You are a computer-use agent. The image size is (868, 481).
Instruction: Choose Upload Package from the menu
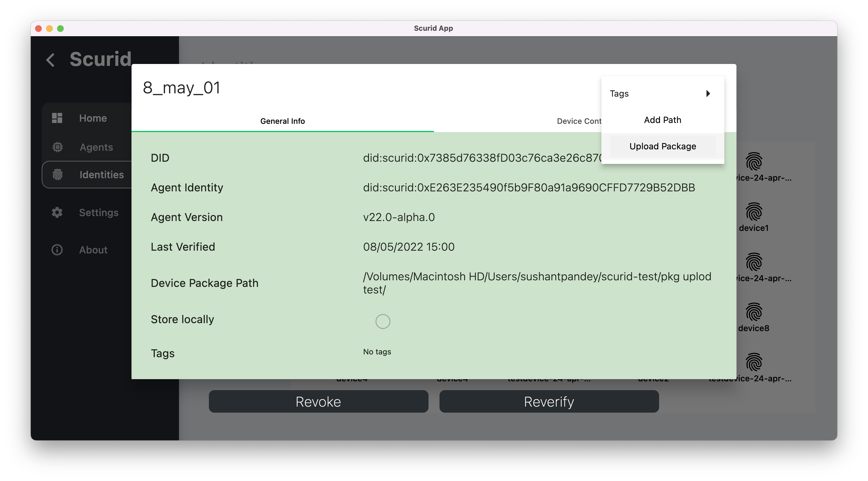tap(662, 146)
